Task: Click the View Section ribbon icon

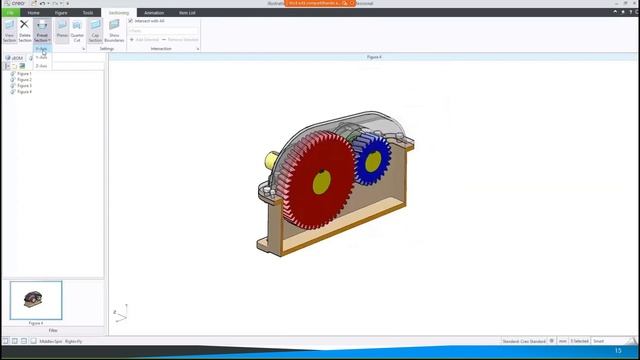Action: click(x=9, y=31)
